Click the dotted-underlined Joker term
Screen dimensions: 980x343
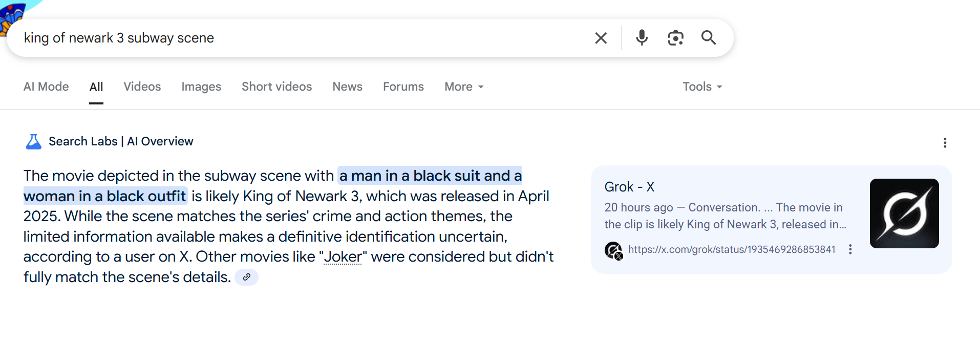tap(343, 256)
